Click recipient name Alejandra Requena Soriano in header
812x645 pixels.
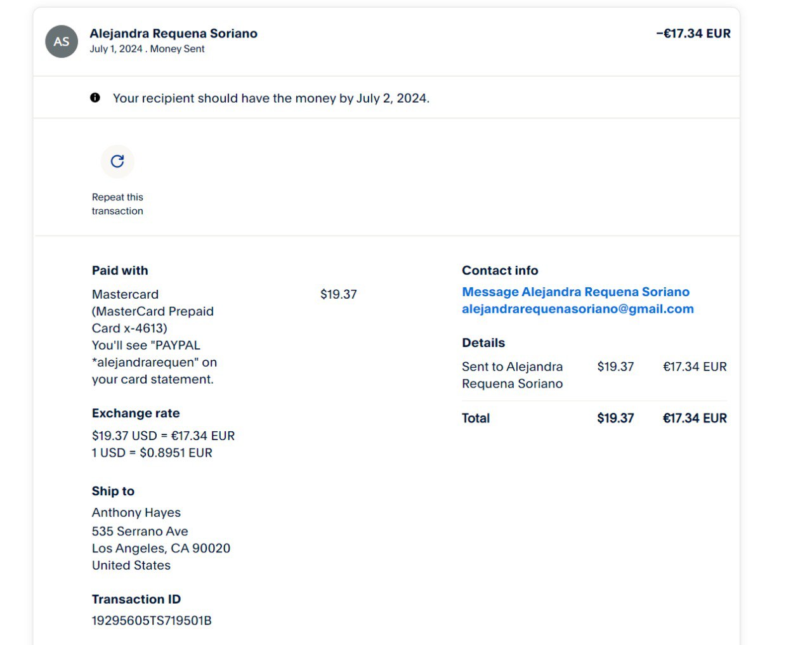[x=173, y=34]
